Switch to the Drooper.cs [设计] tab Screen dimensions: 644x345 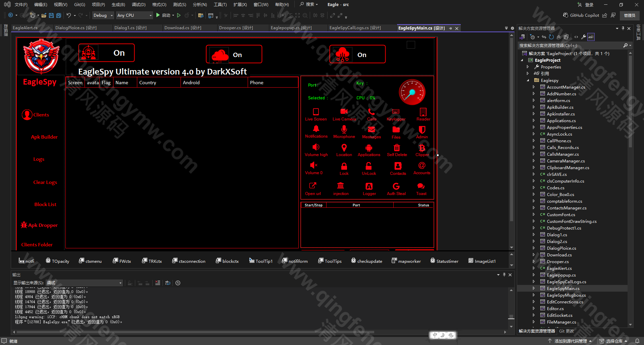click(x=236, y=28)
